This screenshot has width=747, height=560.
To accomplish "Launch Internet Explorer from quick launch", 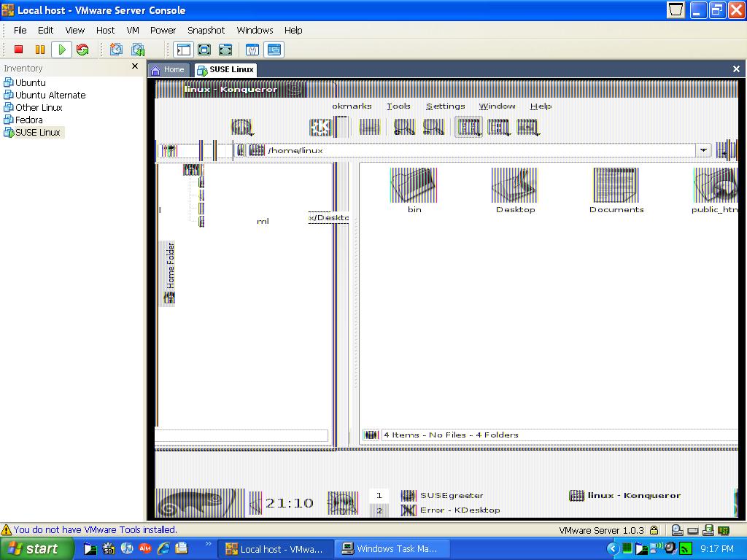I will (x=163, y=548).
